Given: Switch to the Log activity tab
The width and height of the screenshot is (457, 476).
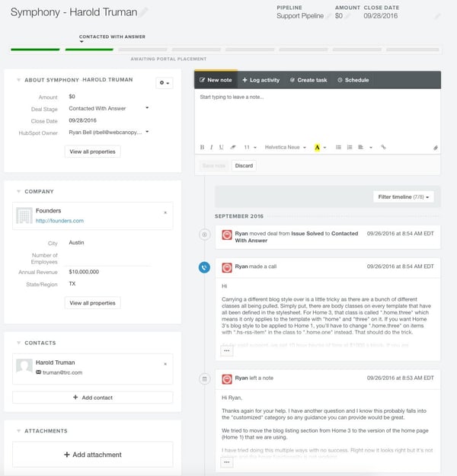Looking at the screenshot, I should pos(260,80).
